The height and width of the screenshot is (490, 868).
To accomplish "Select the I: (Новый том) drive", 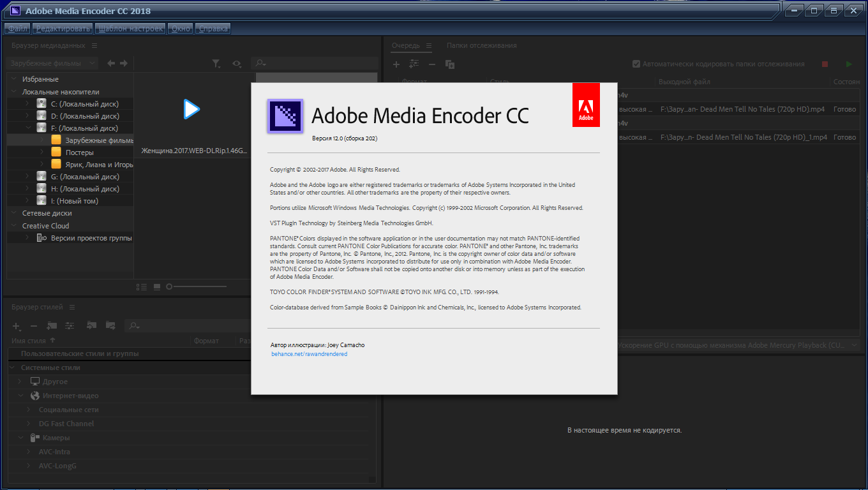I will [74, 201].
